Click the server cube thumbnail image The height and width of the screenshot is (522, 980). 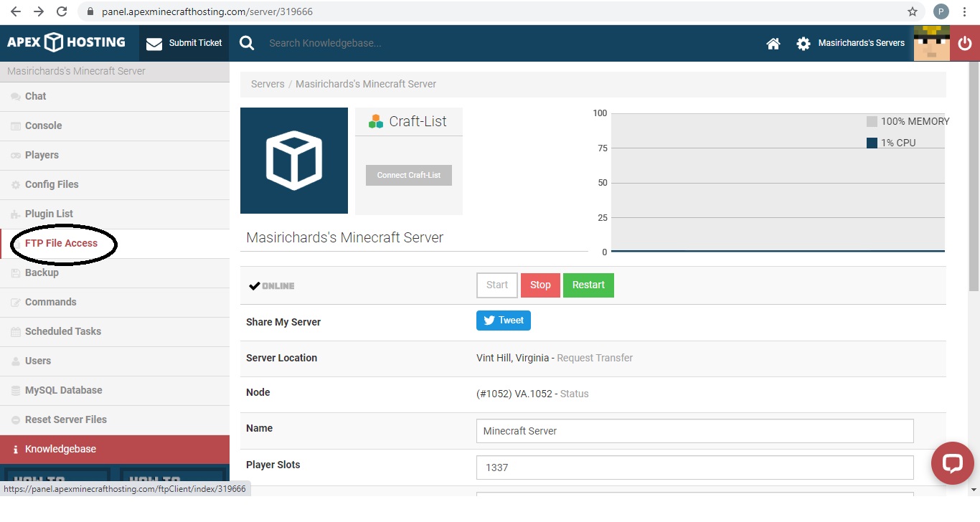(294, 161)
